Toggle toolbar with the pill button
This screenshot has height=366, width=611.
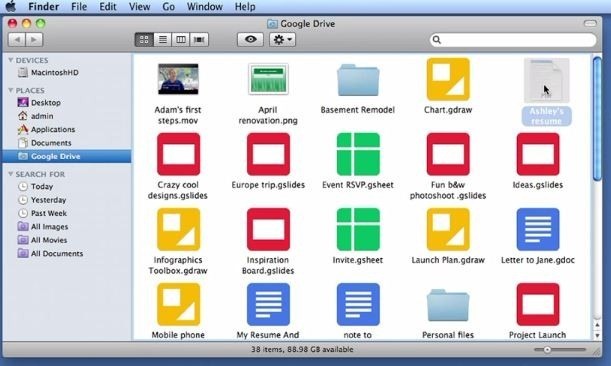click(590, 23)
